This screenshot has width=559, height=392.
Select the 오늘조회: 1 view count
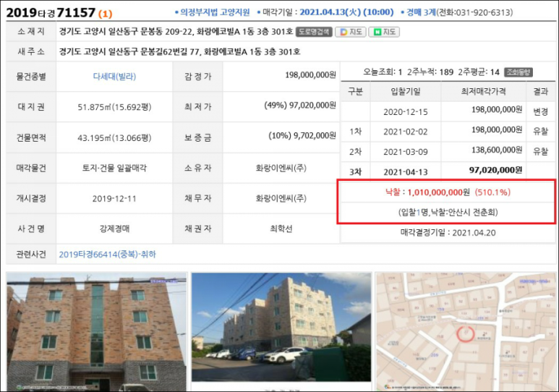point(383,72)
